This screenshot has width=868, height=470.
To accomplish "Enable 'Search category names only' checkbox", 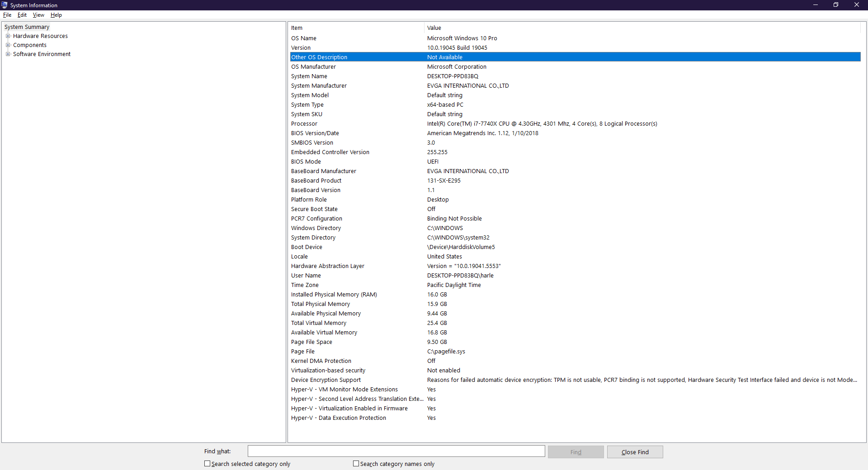I will (356, 464).
